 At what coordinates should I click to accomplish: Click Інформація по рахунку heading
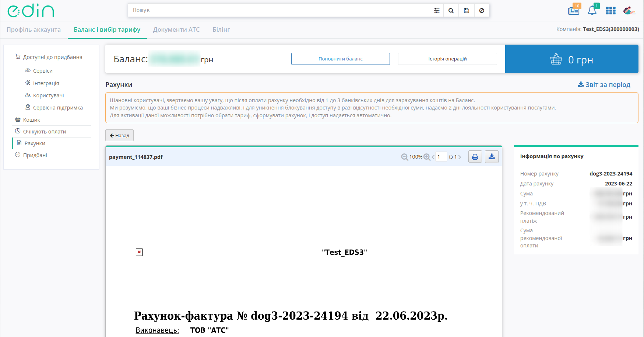(x=552, y=156)
